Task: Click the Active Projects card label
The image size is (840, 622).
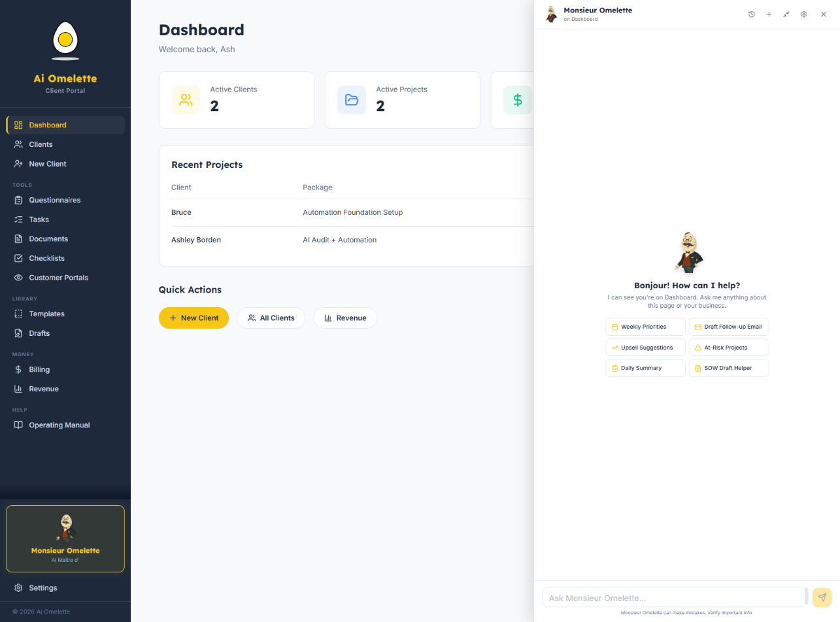Action: pyautogui.click(x=401, y=90)
